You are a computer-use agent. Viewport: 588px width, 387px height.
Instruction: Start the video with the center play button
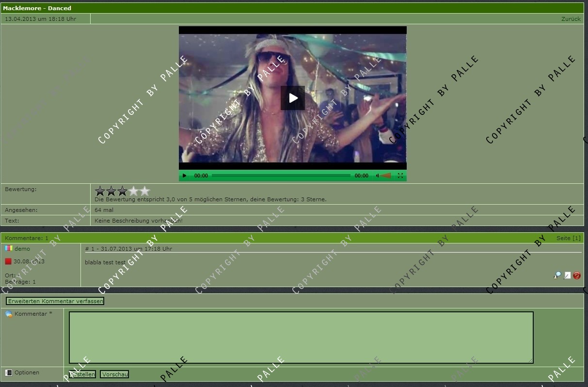click(293, 98)
